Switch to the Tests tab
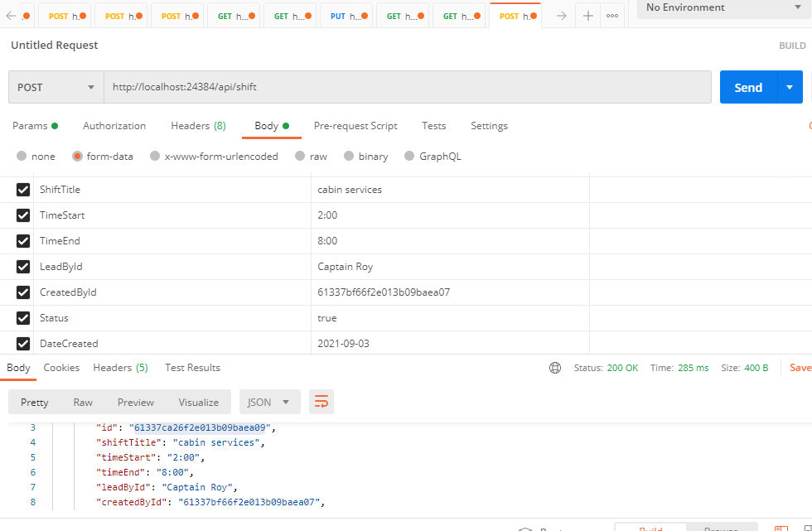 coord(434,126)
